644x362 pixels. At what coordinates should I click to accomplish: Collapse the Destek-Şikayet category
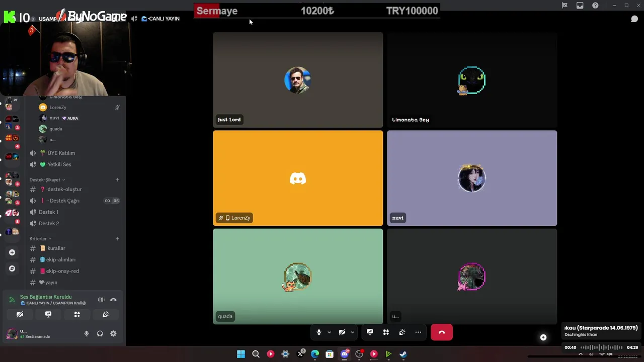click(47, 179)
